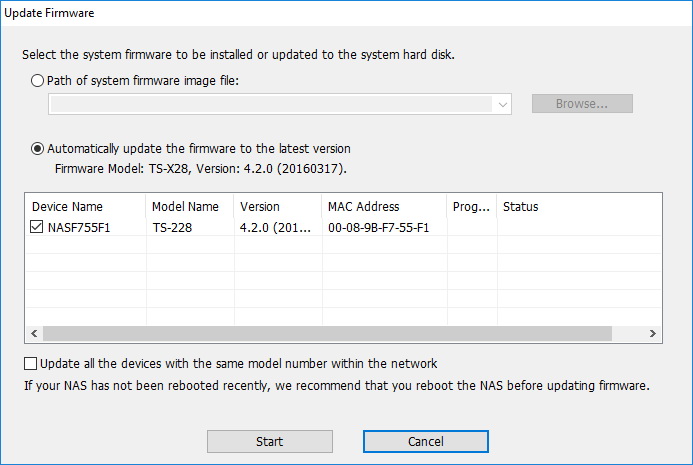This screenshot has width=693, height=465.
Task: Click the MAC Address column header
Action: [x=383, y=207]
